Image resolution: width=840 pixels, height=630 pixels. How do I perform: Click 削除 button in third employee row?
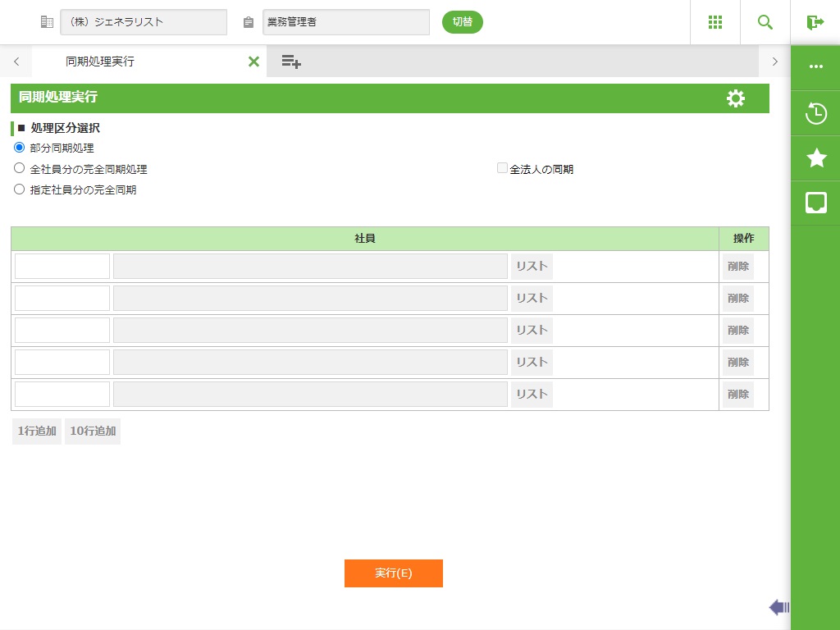point(738,331)
